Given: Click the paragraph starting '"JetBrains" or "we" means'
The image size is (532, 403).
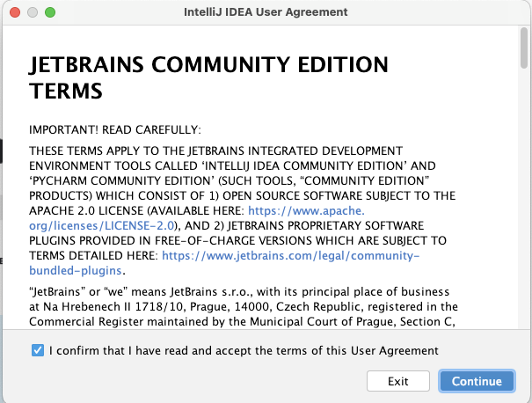Looking at the screenshot, I should 244,306.
